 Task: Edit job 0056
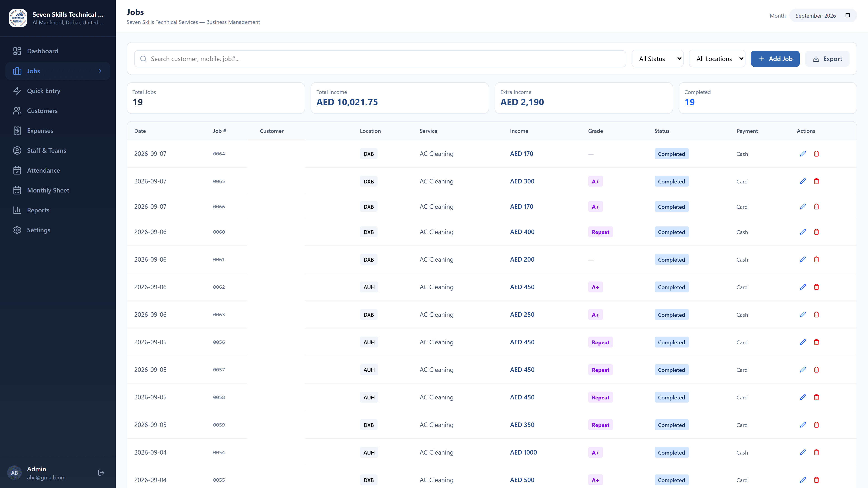tap(803, 342)
